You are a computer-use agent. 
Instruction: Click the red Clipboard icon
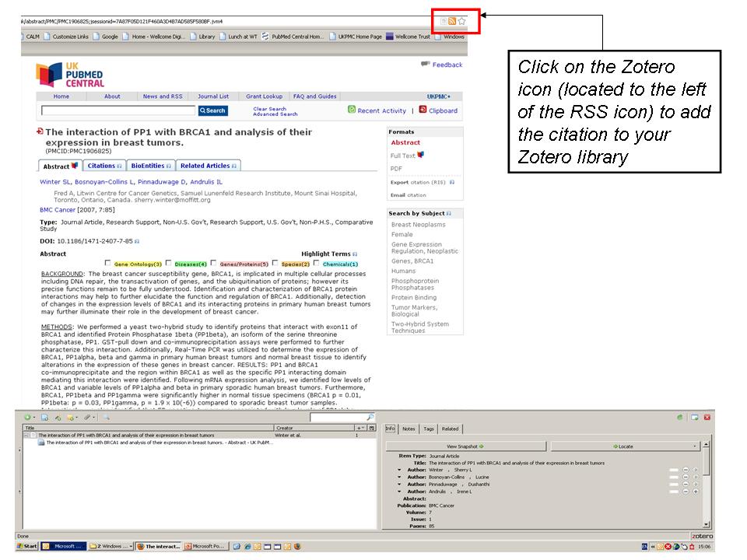(423, 110)
